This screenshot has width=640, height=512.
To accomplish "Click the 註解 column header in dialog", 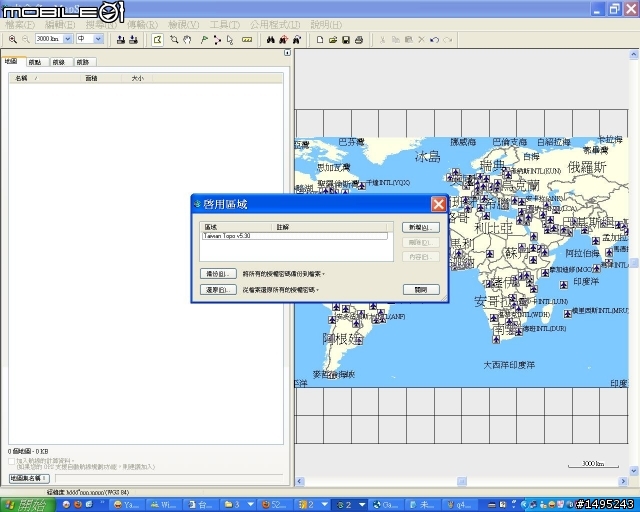I will [329, 227].
